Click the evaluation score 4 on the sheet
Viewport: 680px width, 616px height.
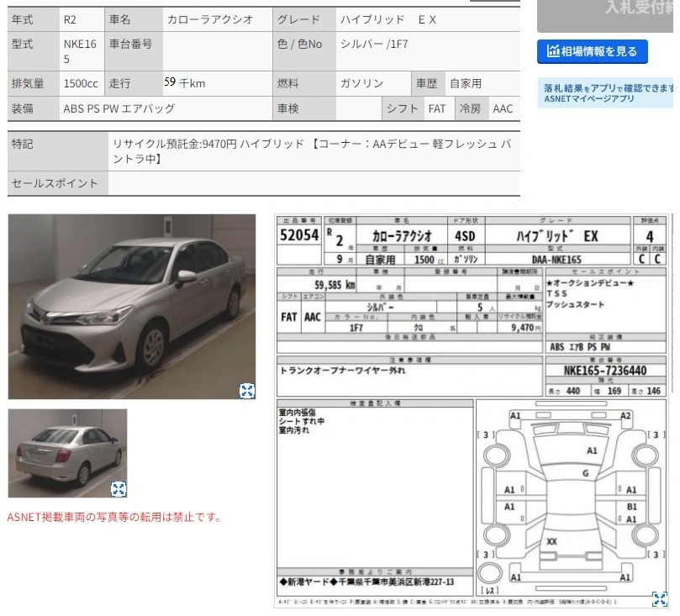649,236
